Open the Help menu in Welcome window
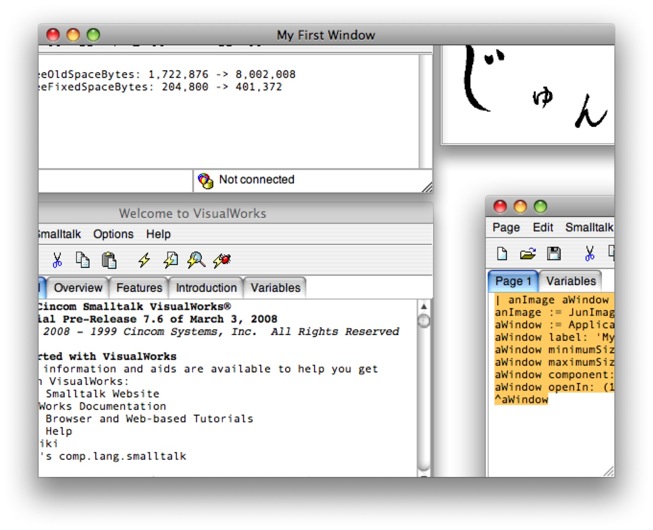 [158, 234]
